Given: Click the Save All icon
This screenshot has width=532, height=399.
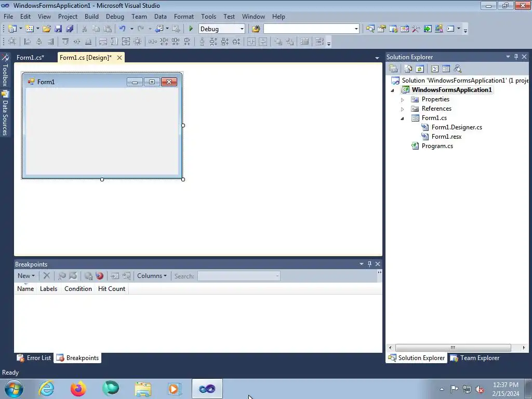Looking at the screenshot, I should click(70, 29).
